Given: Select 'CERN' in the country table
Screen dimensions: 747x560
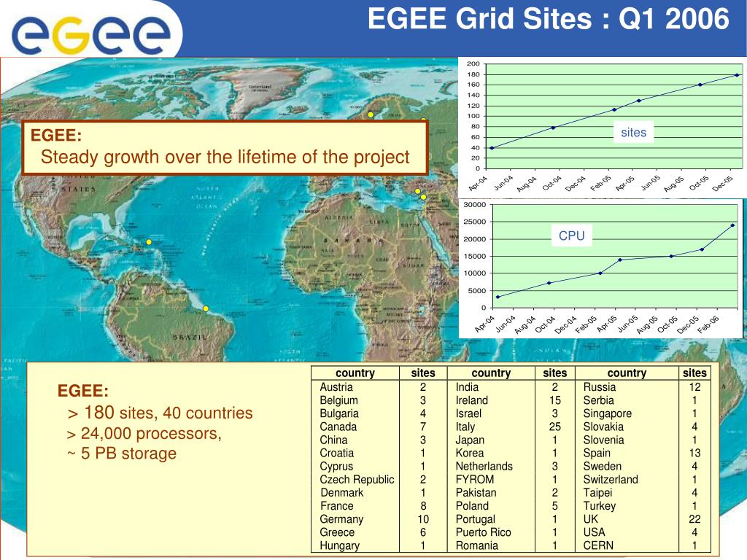Looking at the screenshot, I should (598, 545).
